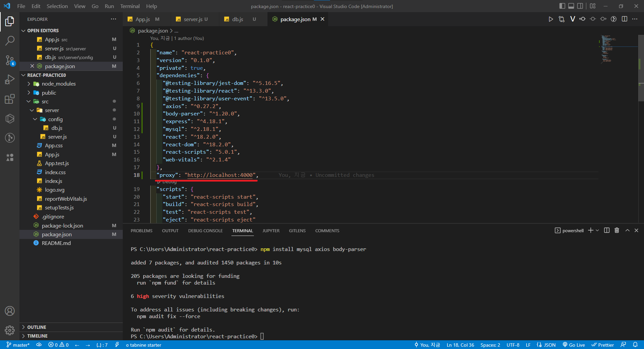
Task: Open the terminal launch profile dropdown arrow
Action: [x=597, y=230]
